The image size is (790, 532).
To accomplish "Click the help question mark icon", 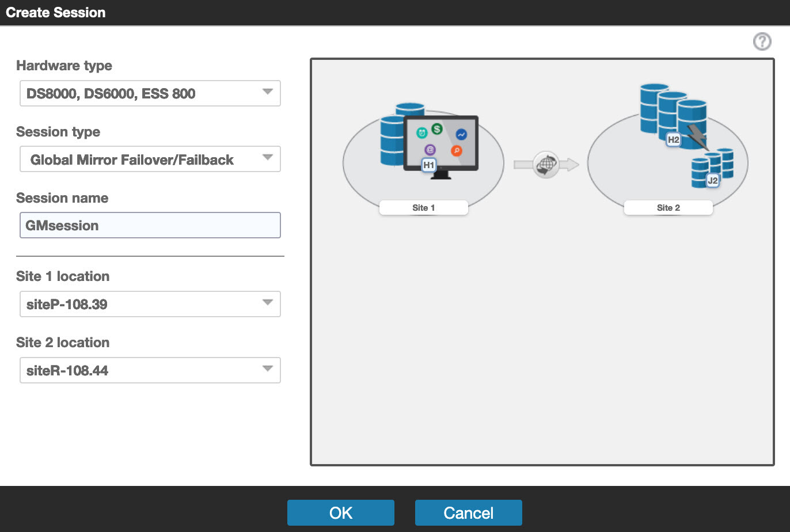I will [x=762, y=41].
